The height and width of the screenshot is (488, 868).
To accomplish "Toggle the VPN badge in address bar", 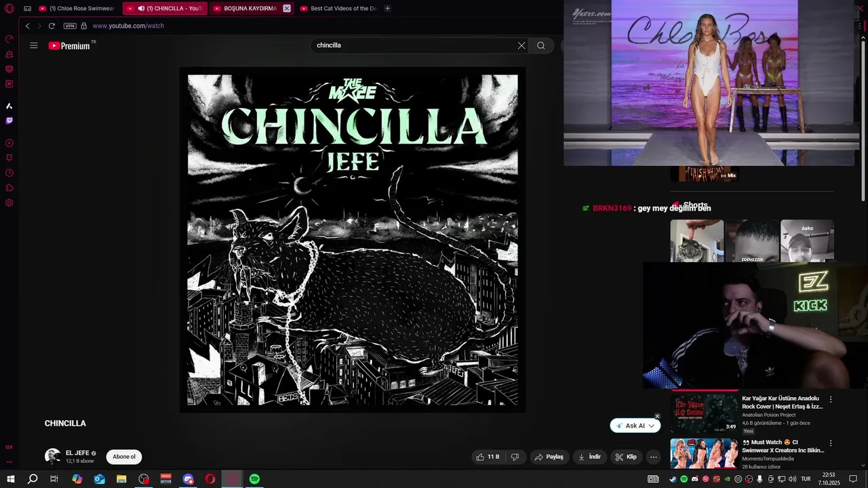I will (x=70, y=26).
